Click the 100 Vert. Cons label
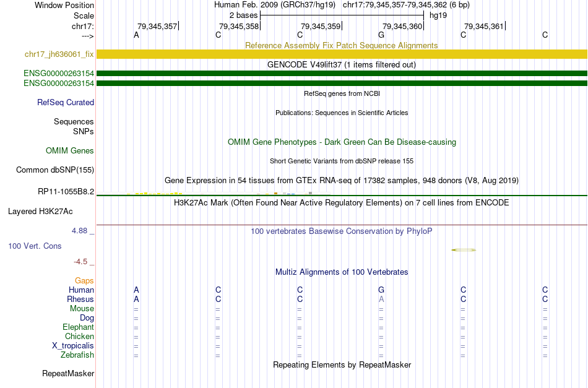588x388 pixels. pyautogui.click(x=35, y=246)
